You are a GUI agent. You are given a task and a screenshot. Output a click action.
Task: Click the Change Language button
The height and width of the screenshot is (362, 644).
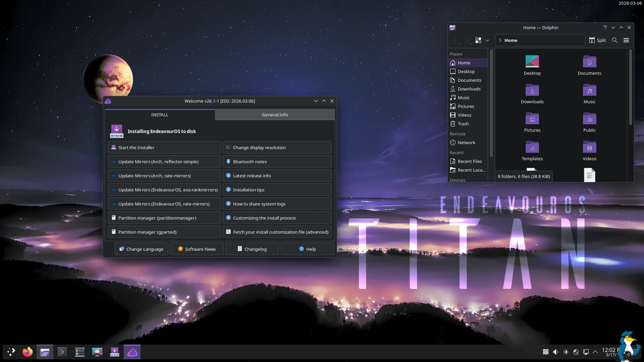point(141,249)
